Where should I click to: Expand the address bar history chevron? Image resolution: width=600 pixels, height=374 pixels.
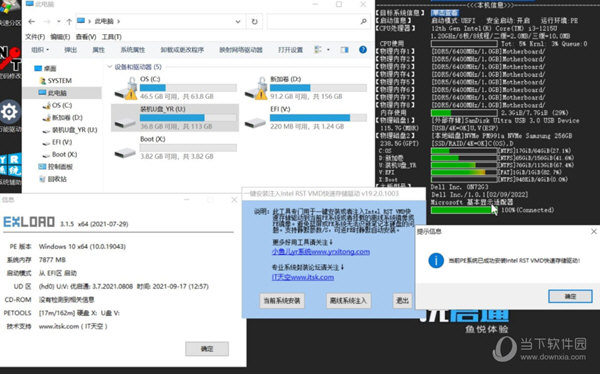238,21
